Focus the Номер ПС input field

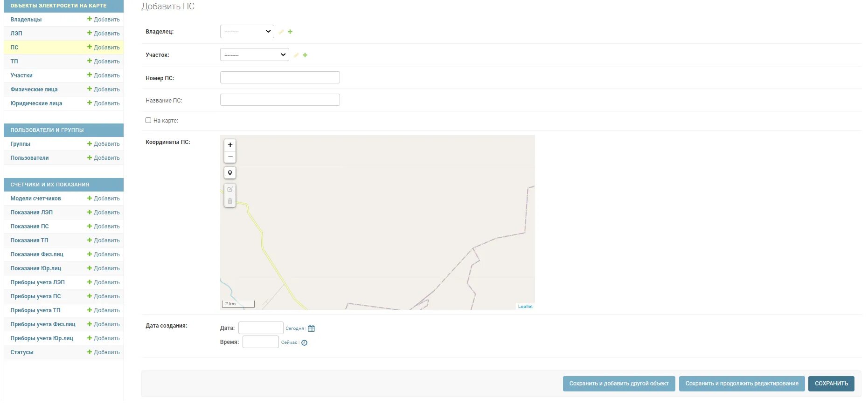pyautogui.click(x=280, y=77)
